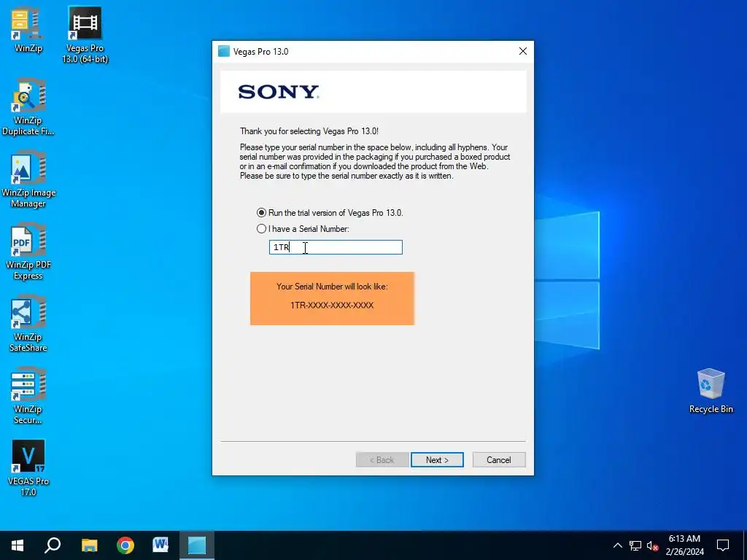Select WinZip PDF Express desktop icon
The width and height of the screenshot is (747, 560).
(28, 252)
